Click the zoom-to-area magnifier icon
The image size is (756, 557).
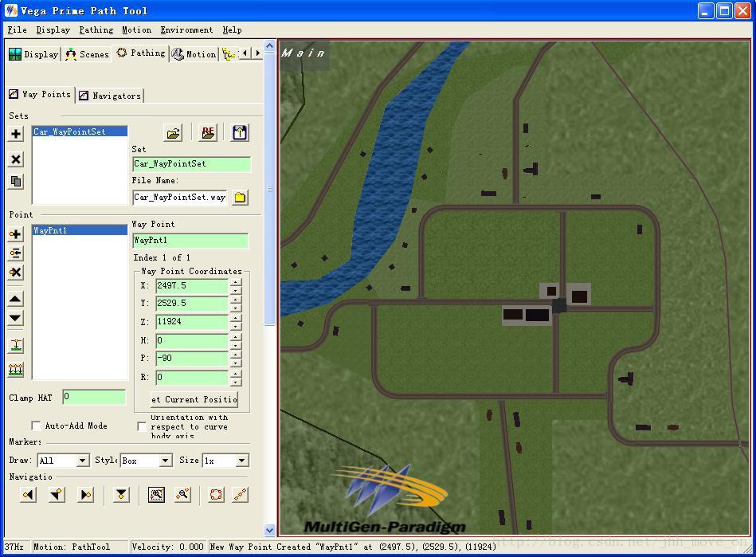(156, 495)
